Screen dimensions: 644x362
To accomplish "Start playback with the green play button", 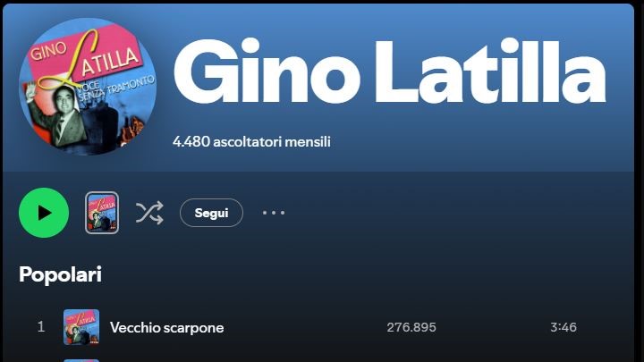I will point(44,213).
